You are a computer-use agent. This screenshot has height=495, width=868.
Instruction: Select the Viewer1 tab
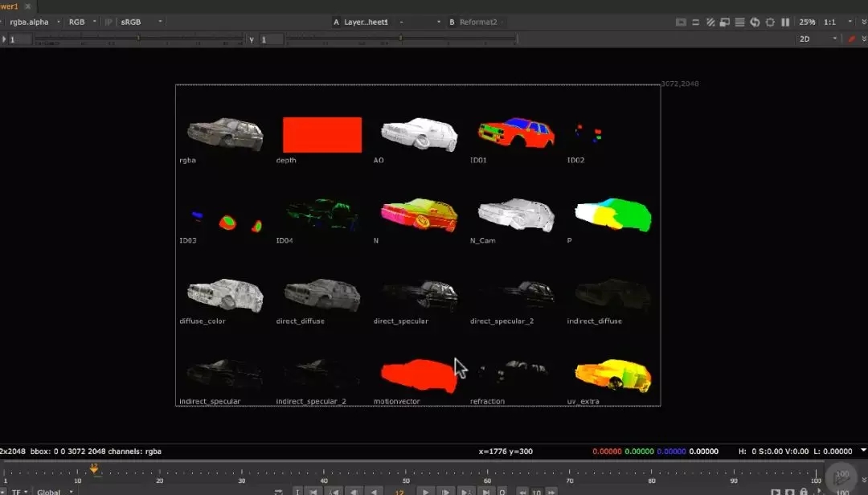[8, 6]
